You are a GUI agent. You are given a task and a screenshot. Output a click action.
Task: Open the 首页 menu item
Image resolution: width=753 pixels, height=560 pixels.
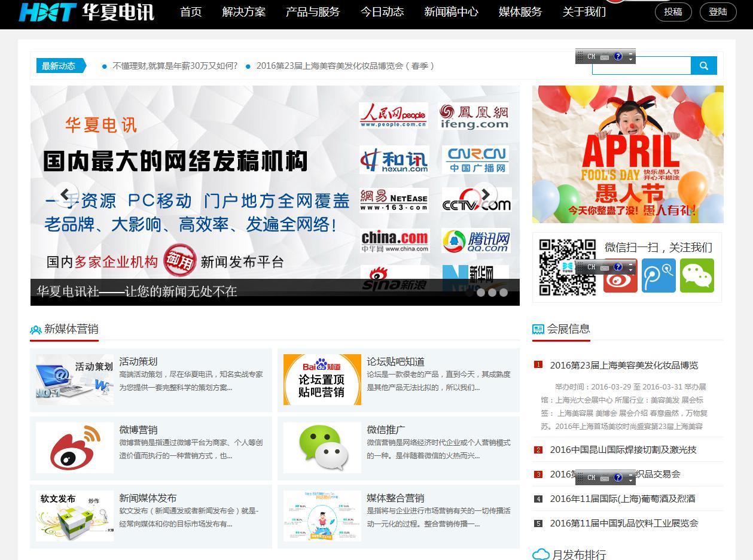191,12
